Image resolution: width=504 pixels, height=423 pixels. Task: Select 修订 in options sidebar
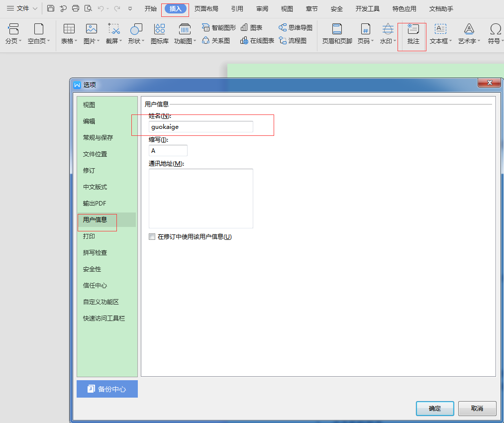[89, 170]
